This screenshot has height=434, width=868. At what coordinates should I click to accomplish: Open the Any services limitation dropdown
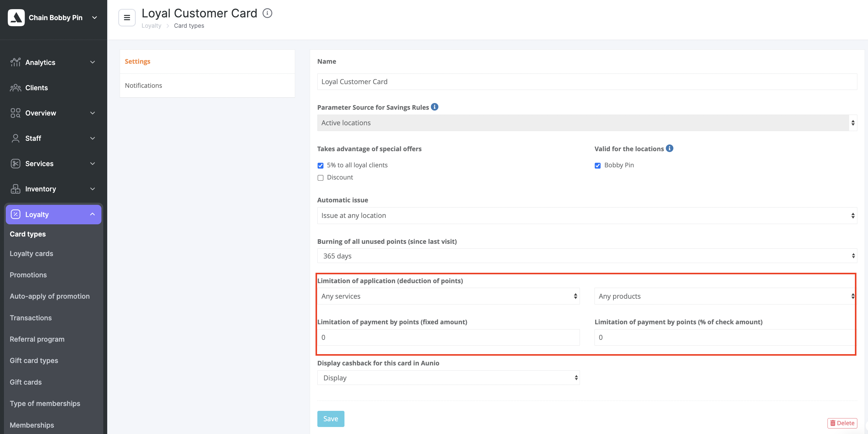(449, 296)
